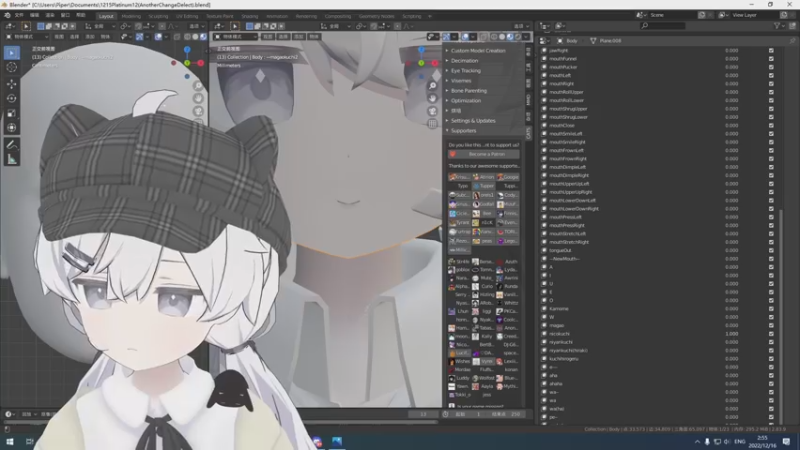Open the Scripting workspace tab
This screenshot has width=800, height=450.
(x=412, y=16)
